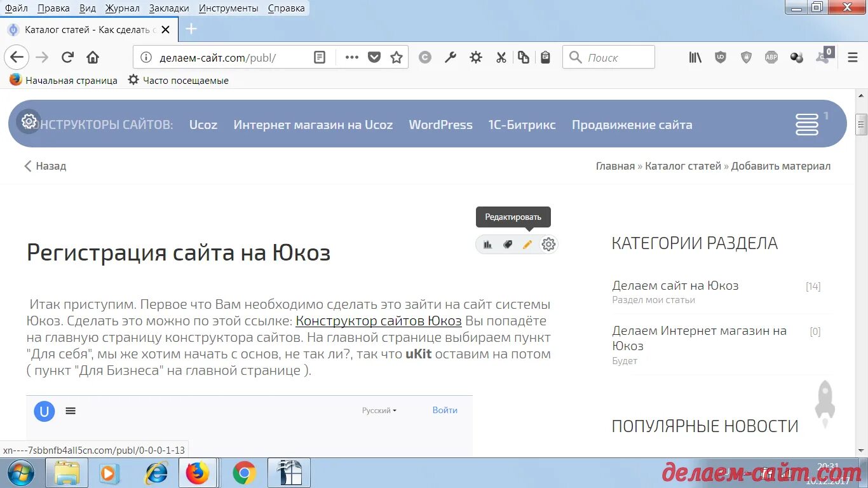Open the site admin gear icon in header

coord(29,121)
